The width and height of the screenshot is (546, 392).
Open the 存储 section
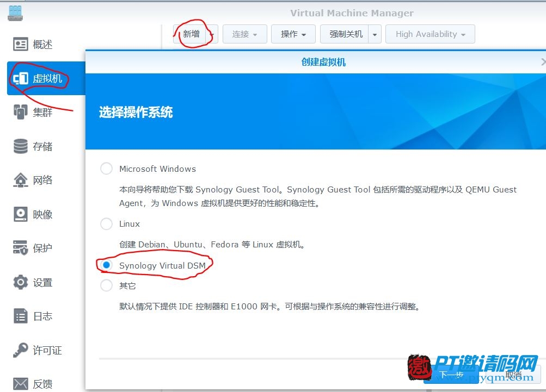click(43, 146)
